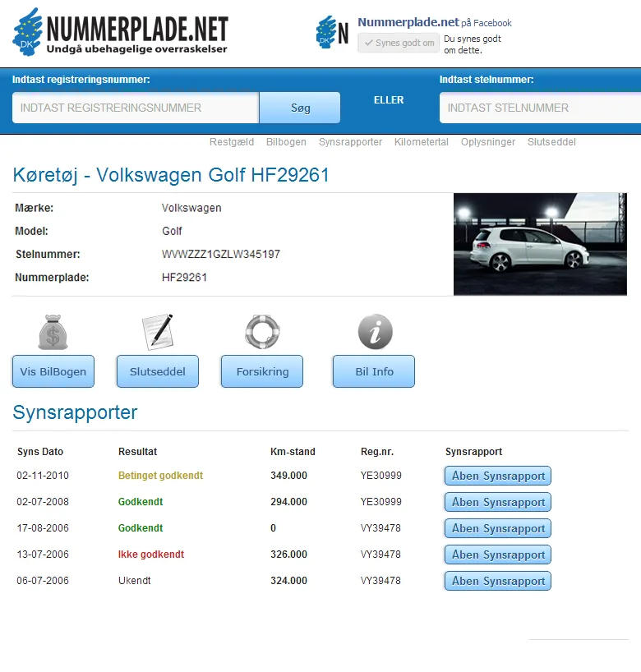The height and width of the screenshot is (672, 641).
Task: Click the lifebuoy insurance icon
Action: (262, 332)
